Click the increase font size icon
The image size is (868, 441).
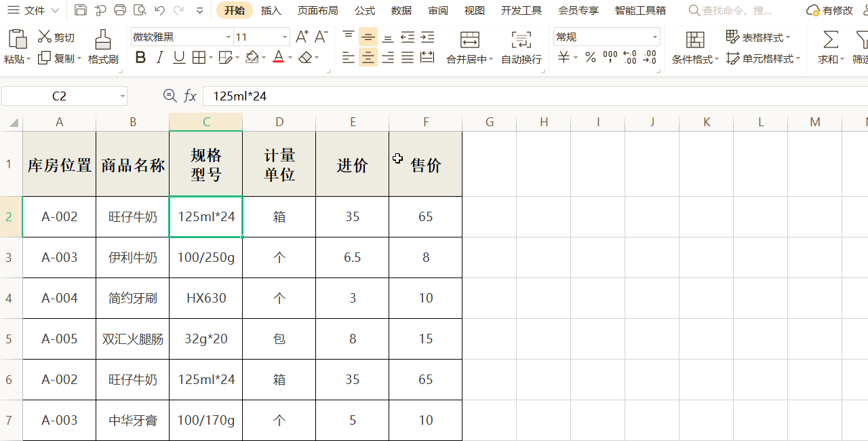(x=302, y=37)
